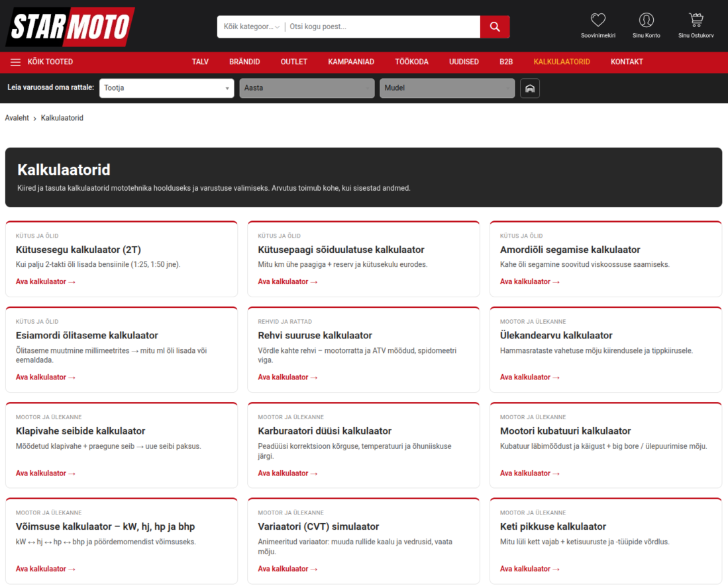The image size is (728, 588).
Task: Open the Kontakt menu item
Action: point(627,62)
